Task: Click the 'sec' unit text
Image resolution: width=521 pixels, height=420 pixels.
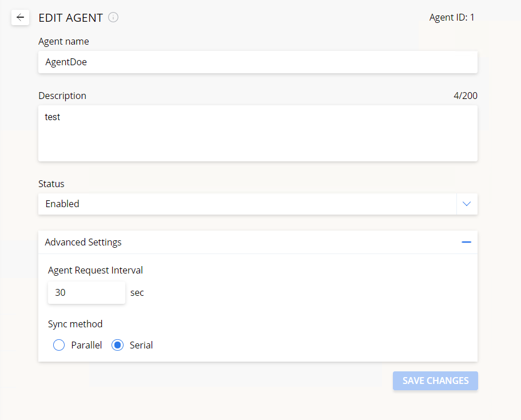Action: pos(137,292)
